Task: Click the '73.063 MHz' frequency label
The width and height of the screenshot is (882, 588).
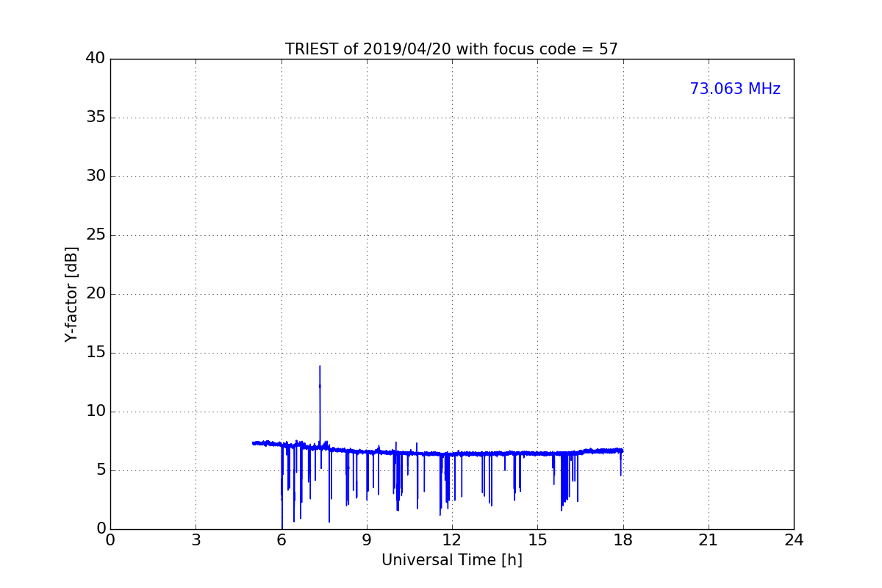Action: pyautogui.click(x=735, y=89)
